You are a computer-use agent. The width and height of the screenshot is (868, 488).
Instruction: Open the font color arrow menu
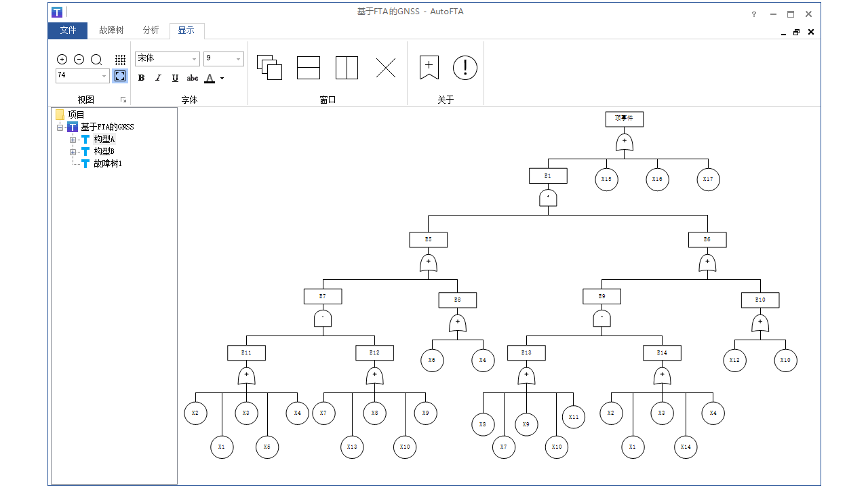(222, 78)
